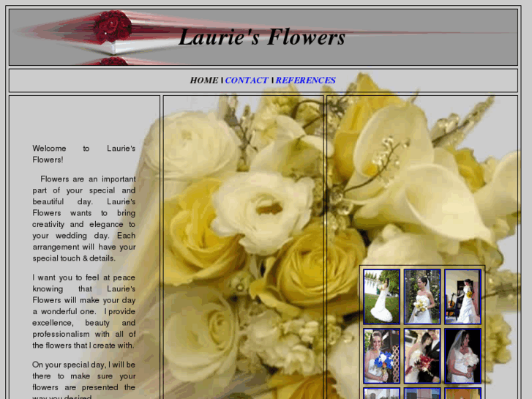The image size is (532, 399).
Task: Click the Laurie's Flowers banner title
Action: click(x=261, y=37)
